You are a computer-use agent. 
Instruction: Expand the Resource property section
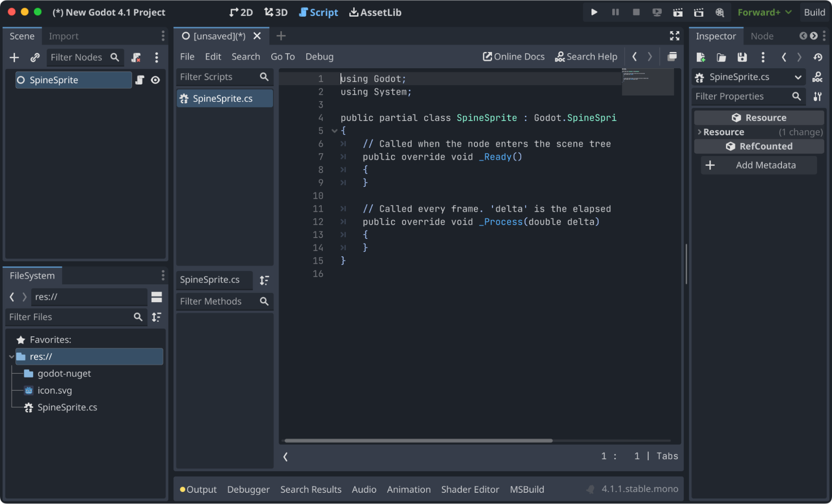click(x=723, y=132)
